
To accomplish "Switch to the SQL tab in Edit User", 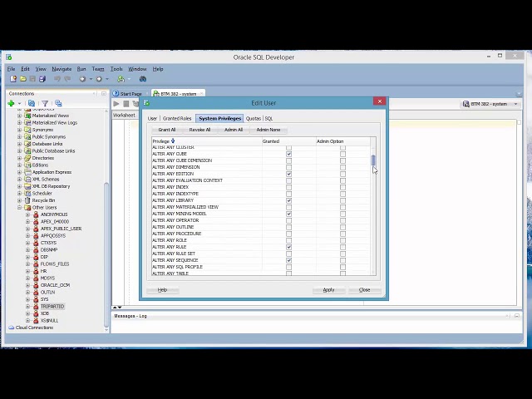I will pos(268,118).
